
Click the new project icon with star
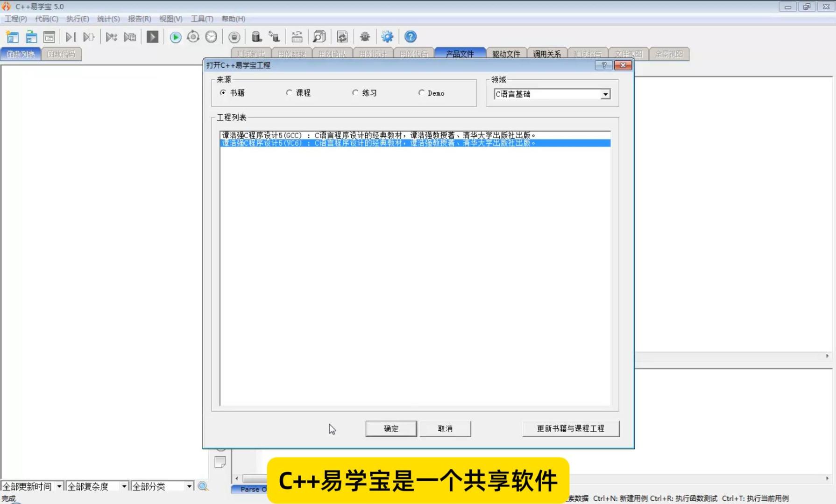13,37
